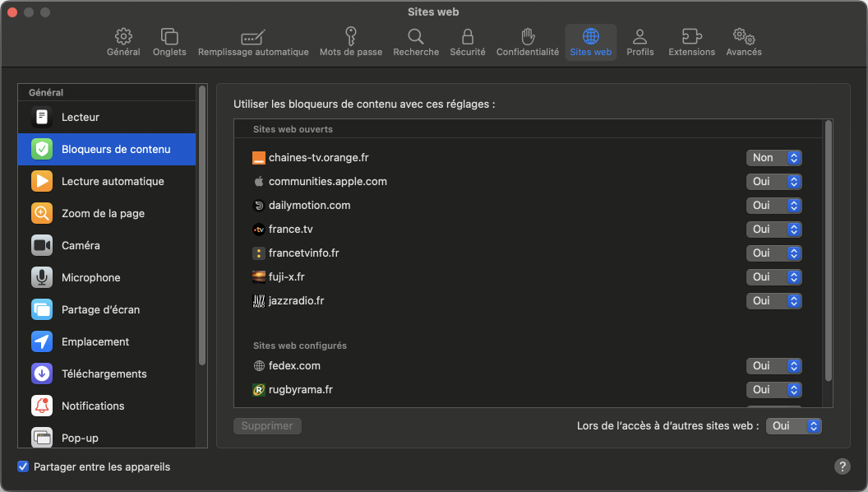This screenshot has height=492, width=868.
Task: Click the orange chaines-tv.orange.fr favicon
Action: click(259, 158)
